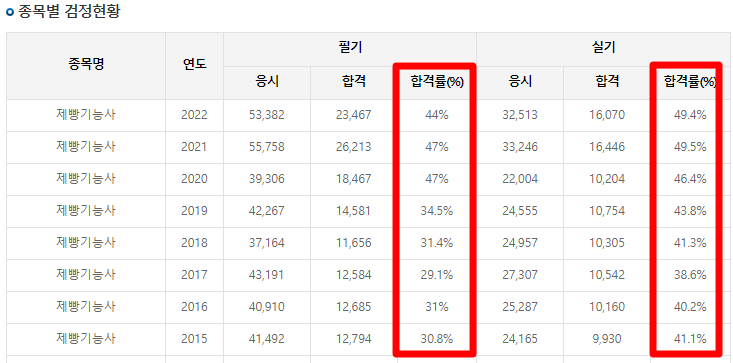Select the value 39,306
The width and height of the screenshot is (733, 363).
pyautogui.click(x=266, y=179)
